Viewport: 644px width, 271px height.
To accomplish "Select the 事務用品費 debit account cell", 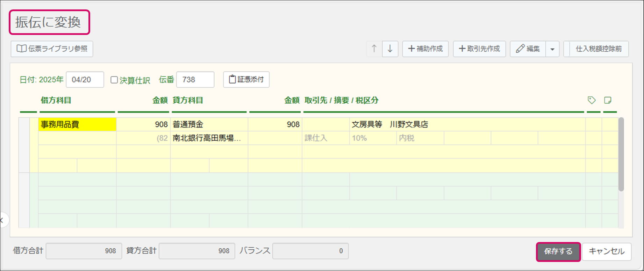I will pyautogui.click(x=77, y=124).
